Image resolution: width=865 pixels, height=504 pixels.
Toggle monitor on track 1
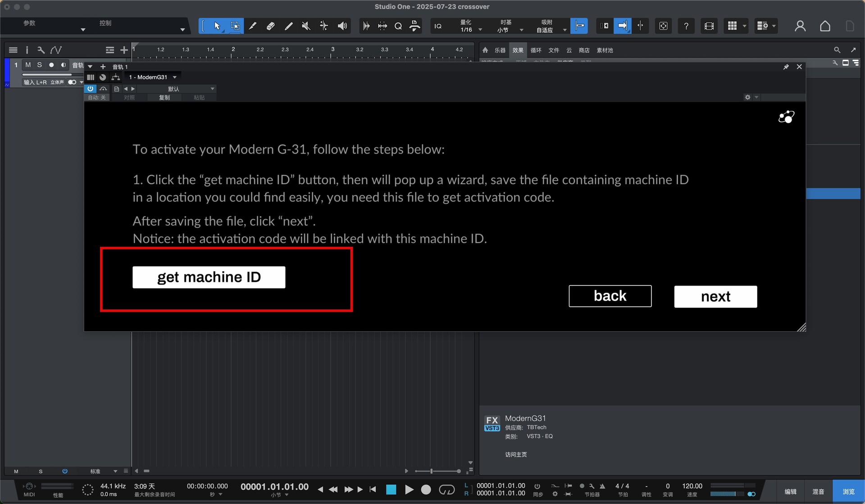click(63, 65)
